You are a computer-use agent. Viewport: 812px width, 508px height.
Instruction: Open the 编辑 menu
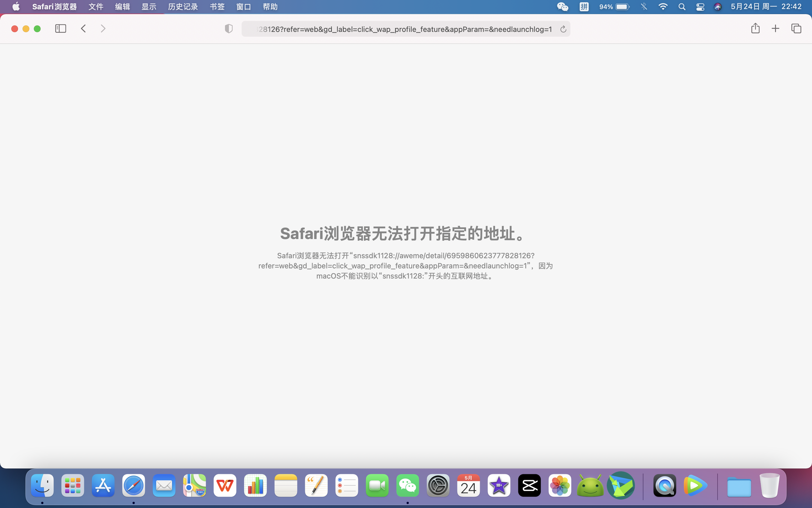(x=122, y=7)
